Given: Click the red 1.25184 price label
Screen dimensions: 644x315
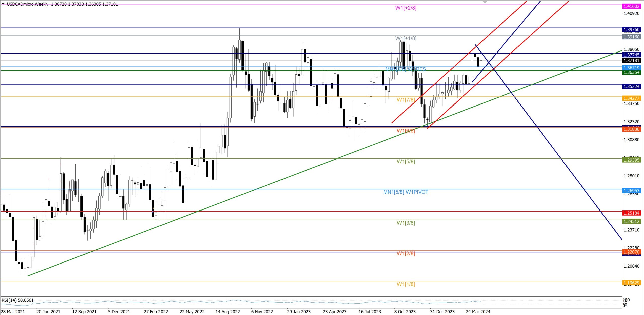Looking at the screenshot, I should tap(631, 213).
